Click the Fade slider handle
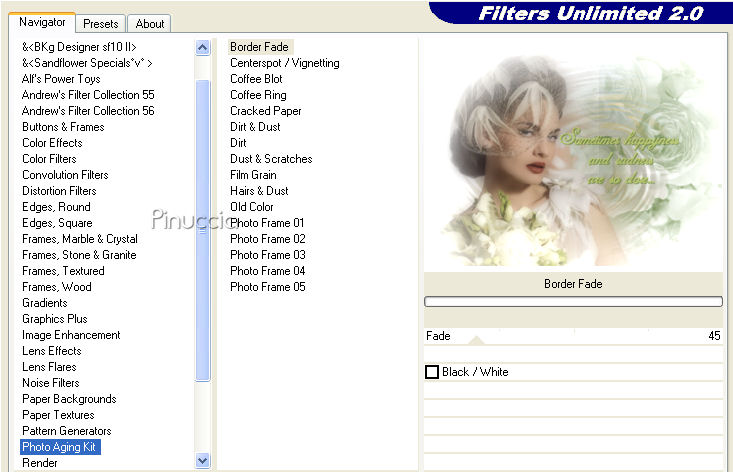The height and width of the screenshot is (472, 733). click(x=476, y=340)
